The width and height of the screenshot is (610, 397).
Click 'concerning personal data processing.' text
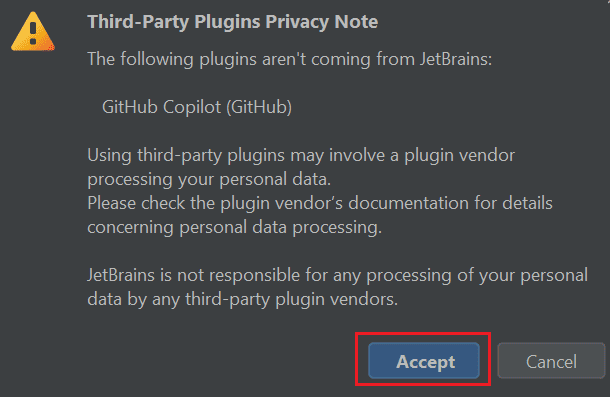[x=235, y=227]
